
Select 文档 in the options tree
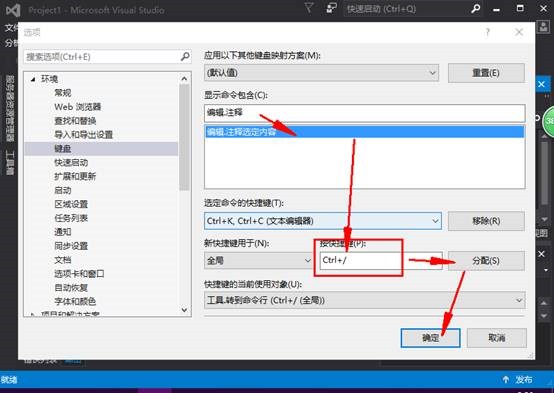click(x=63, y=260)
